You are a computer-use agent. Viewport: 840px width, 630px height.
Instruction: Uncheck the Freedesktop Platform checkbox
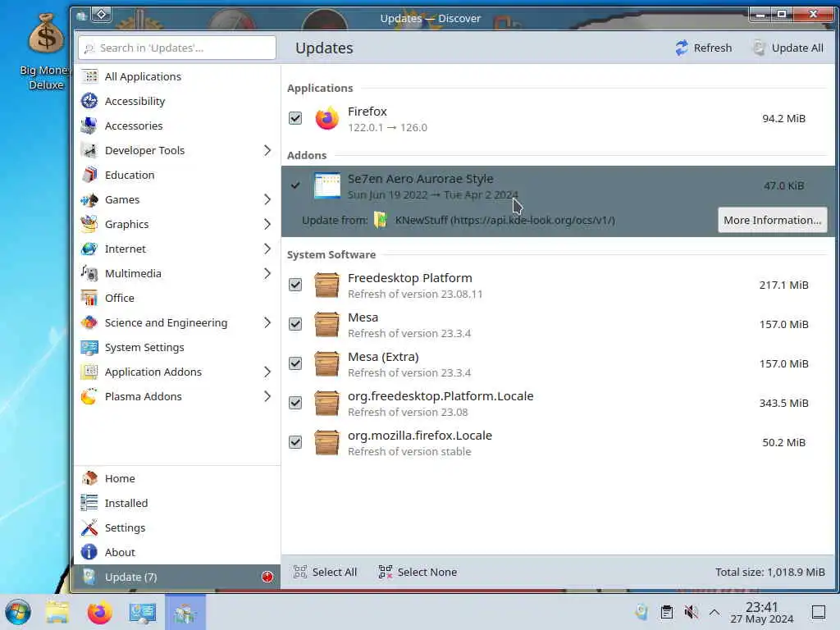295,285
